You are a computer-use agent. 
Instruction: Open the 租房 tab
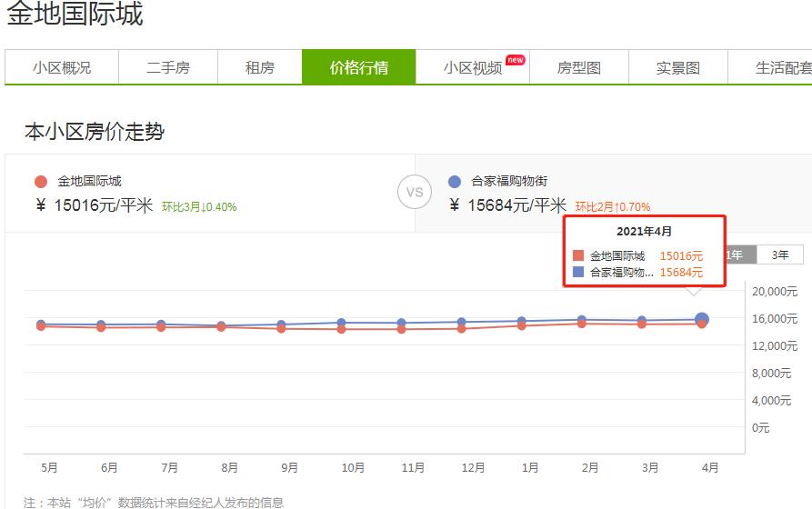(260, 67)
